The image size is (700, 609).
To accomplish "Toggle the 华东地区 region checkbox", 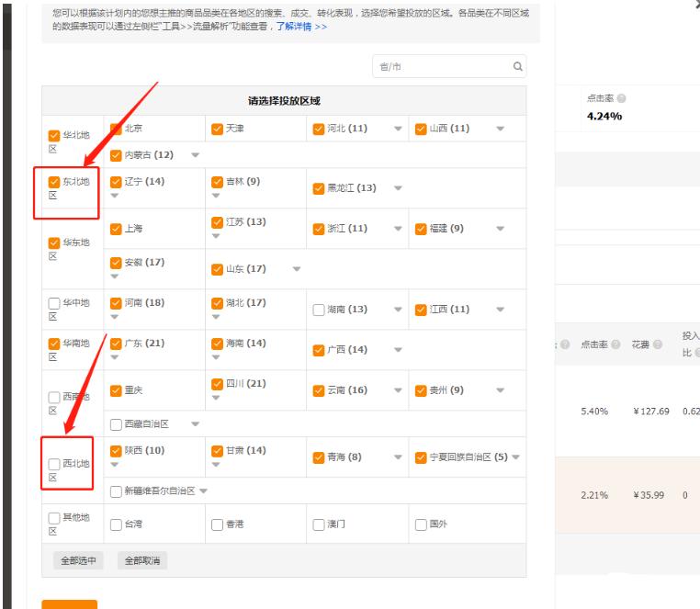I will [x=54, y=242].
